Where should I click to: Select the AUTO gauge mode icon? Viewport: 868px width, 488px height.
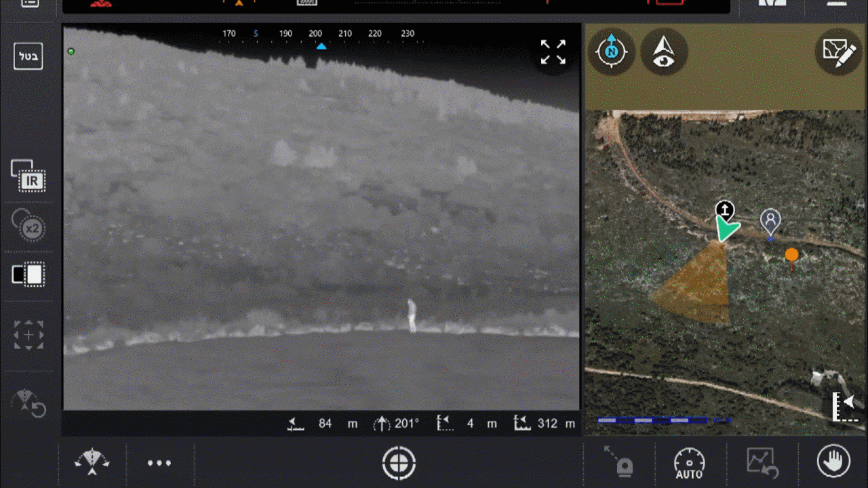click(689, 464)
